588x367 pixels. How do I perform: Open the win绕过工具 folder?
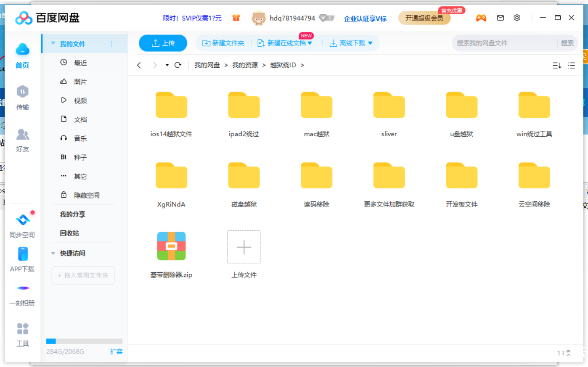[534, 105]
